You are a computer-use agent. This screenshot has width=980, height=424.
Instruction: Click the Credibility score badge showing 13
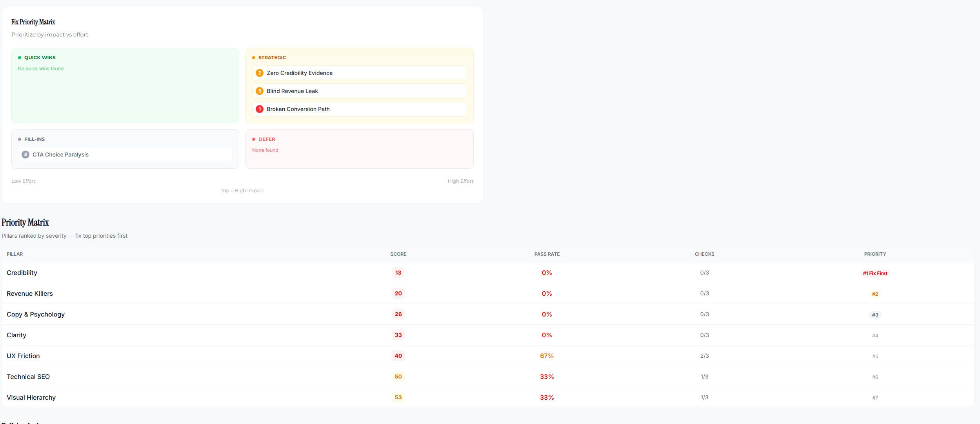tap(398, 273)
